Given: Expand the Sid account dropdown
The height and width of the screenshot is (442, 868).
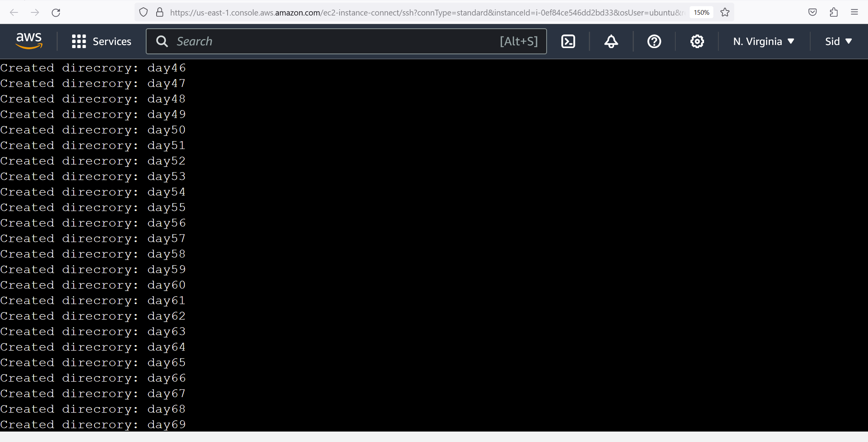Looking at the screenshot, I should pyautogui.click(x=839, y=41).
